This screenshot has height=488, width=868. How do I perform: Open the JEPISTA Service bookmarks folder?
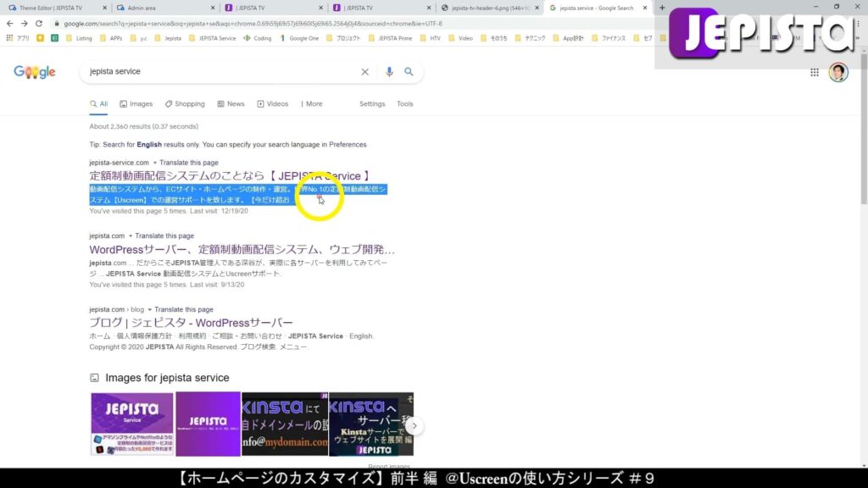[x=213, y=38]
